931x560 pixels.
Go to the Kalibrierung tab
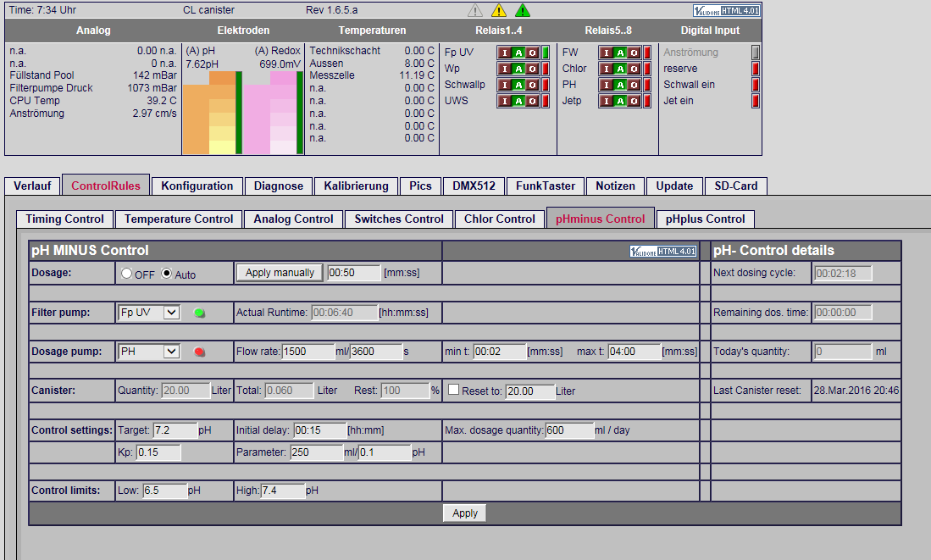(357, 186)
